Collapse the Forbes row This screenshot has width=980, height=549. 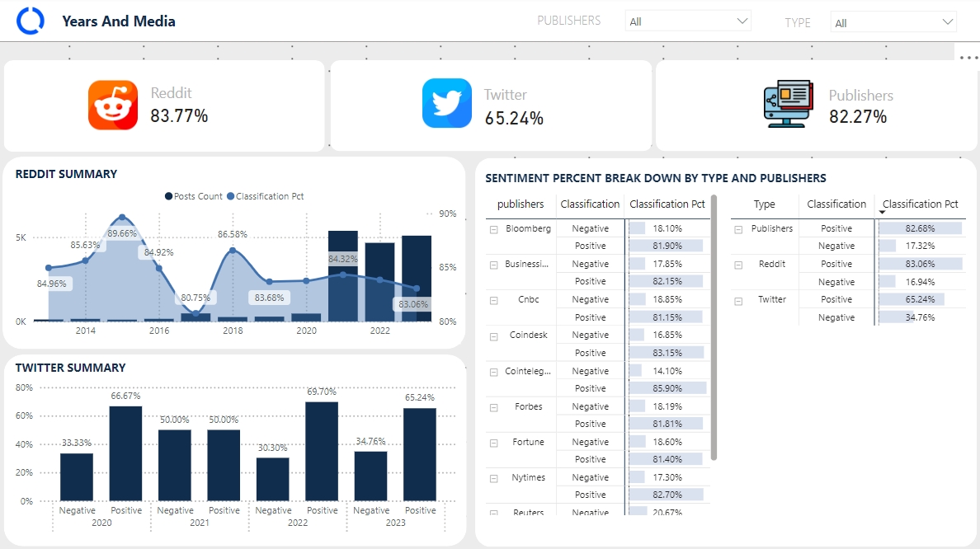(494, 407)
